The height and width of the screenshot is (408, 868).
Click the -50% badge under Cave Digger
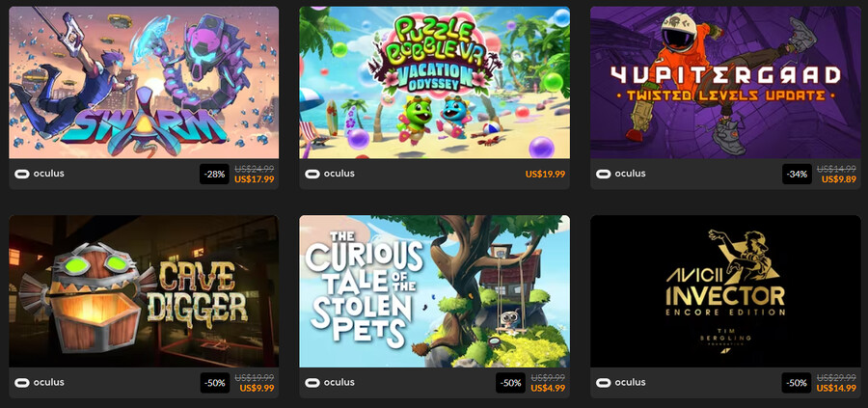point(215,383)
